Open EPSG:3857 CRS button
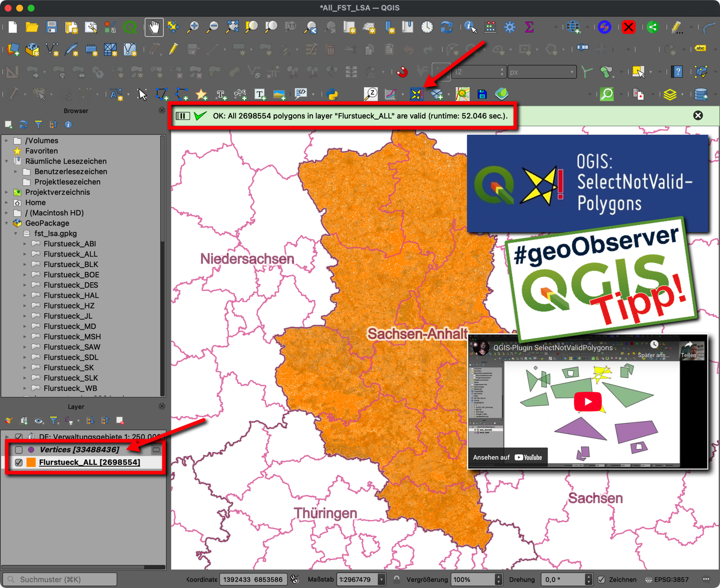This screenshot has width=720, height=588. click(667, 579)
